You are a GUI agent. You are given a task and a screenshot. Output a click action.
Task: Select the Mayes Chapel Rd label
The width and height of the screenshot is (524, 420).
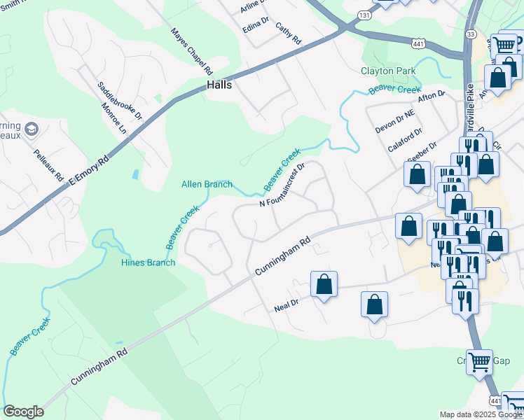(191, 51)
